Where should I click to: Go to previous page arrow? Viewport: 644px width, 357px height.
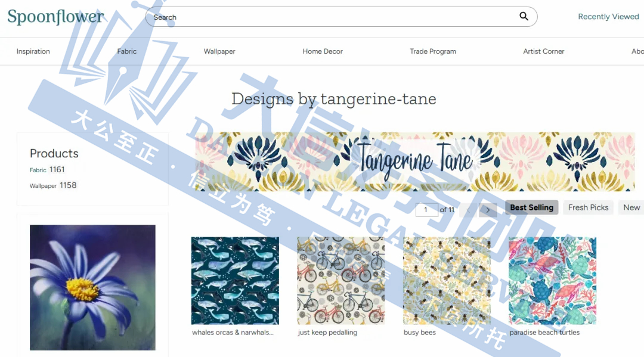tap(468, 210)
